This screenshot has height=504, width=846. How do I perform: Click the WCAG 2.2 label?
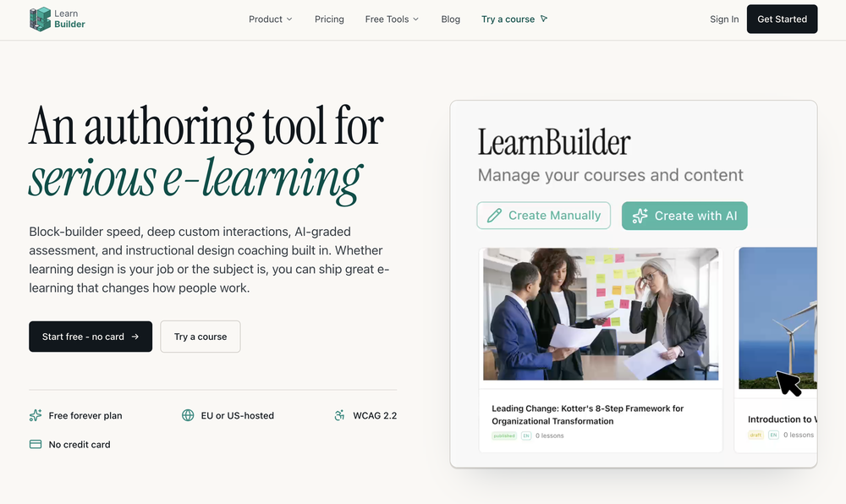(x=375, y=415)
